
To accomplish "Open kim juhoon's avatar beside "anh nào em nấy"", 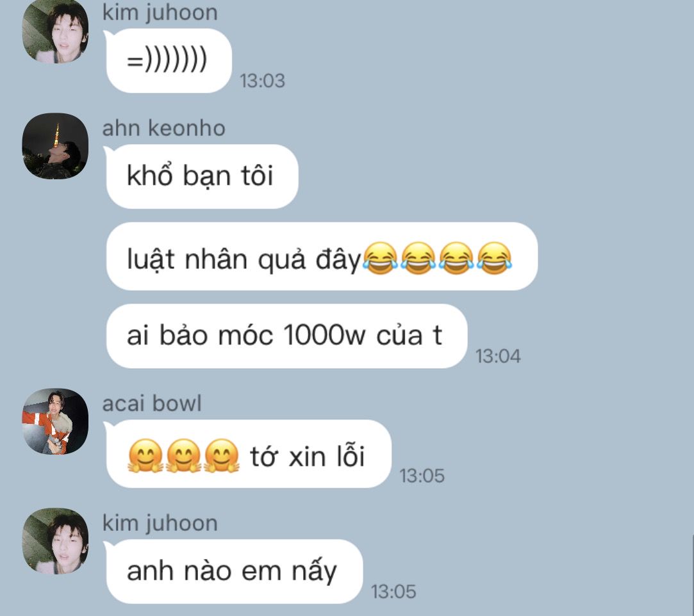I will (x=55, y=541).
